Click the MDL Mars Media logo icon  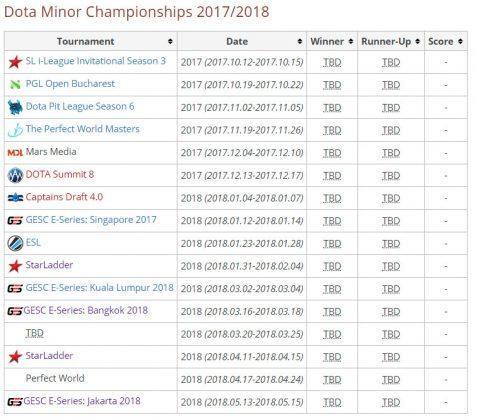[15, 153]
